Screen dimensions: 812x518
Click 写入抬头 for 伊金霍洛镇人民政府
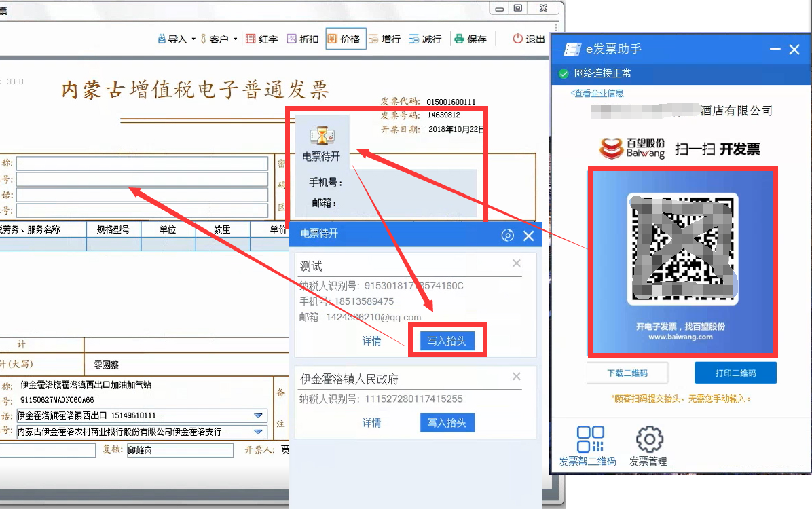point(447,423)
